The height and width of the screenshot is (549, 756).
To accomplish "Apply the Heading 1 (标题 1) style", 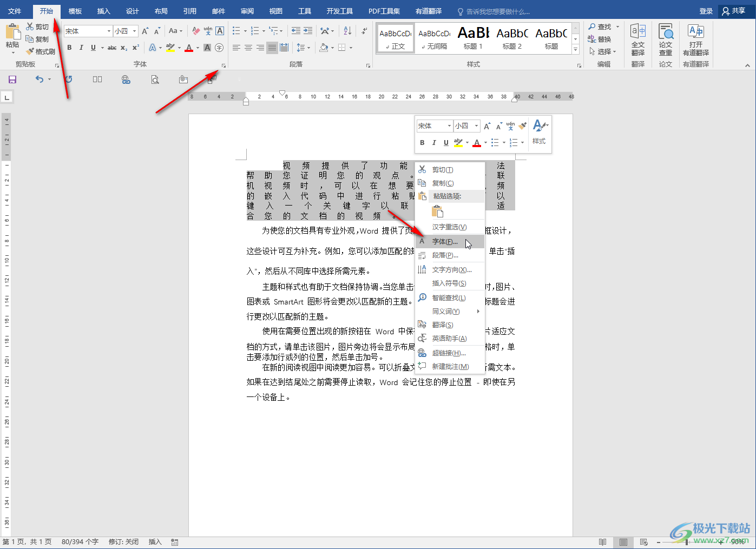I will (473, 39).
